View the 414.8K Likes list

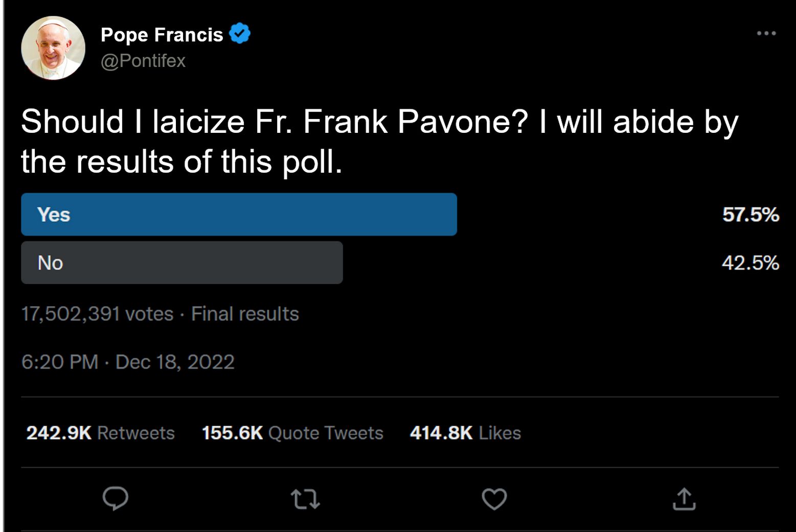pos(465,433)
